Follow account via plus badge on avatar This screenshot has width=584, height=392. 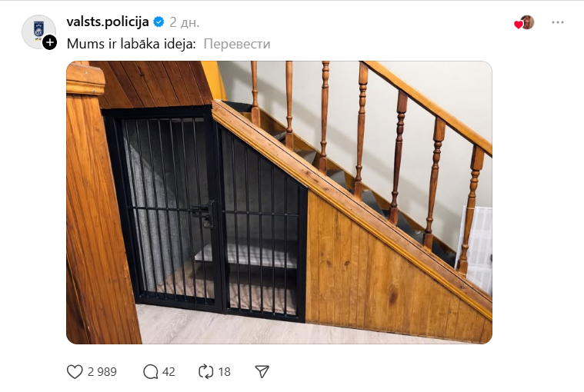pyautogui.click(x=49, y=42)
